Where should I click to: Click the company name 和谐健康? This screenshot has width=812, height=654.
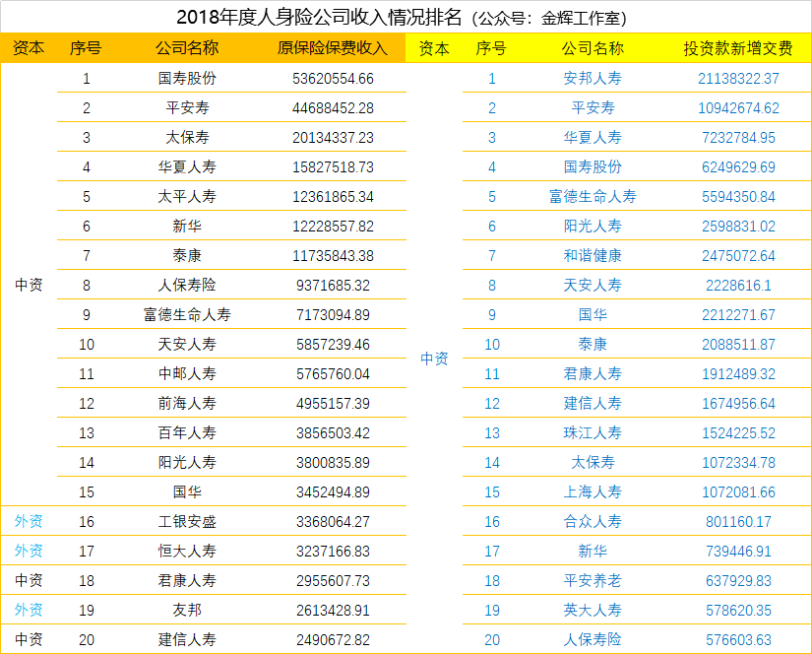[593, 255]
